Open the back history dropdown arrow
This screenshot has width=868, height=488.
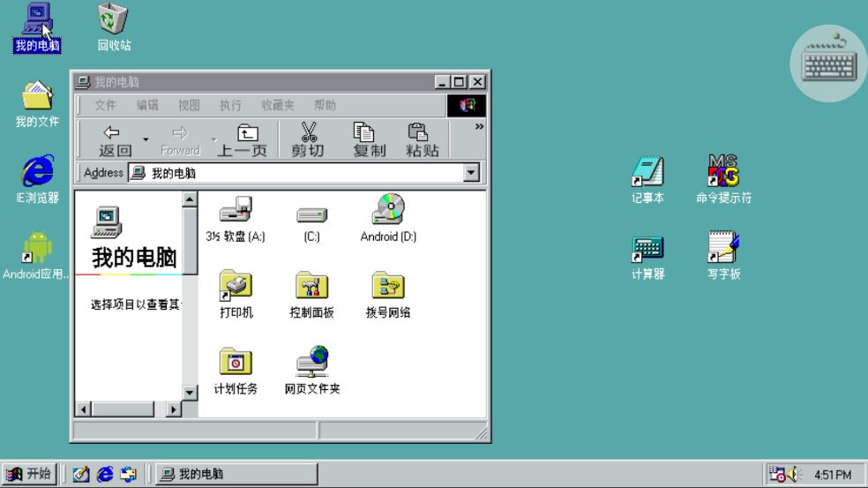146,139
